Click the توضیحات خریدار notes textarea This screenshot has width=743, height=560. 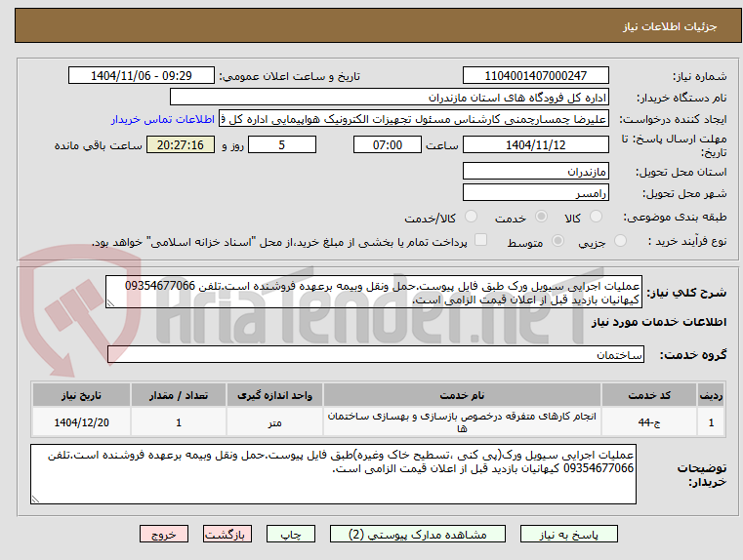[333, 474]
